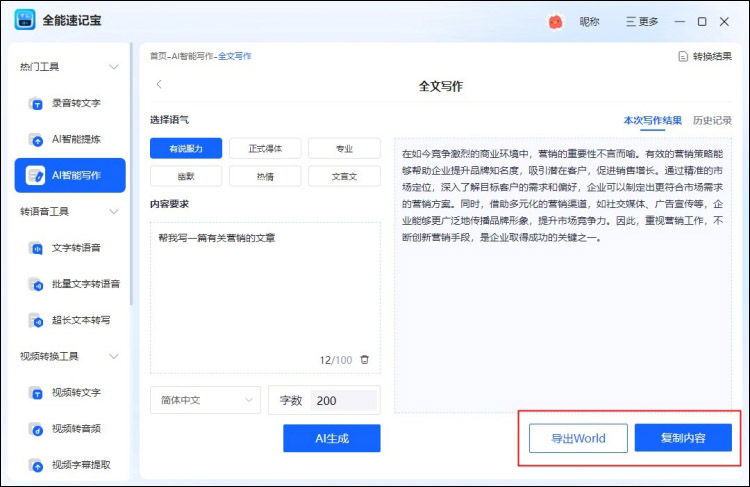The width and height of the screenshot is (750, 487).
Task: Choose the 热情 tone option
Action: (x=265, y=176)
